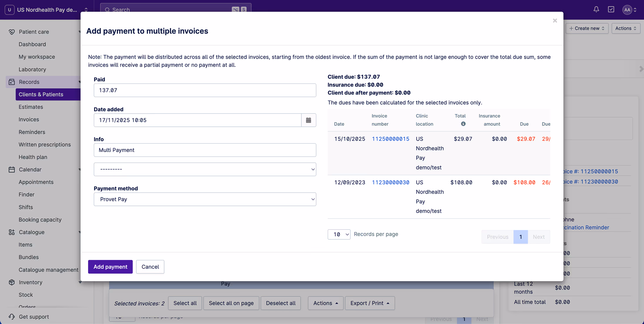
Task: Expand the empty dashes dropdown under Info
Action: (x=205, y=169)
